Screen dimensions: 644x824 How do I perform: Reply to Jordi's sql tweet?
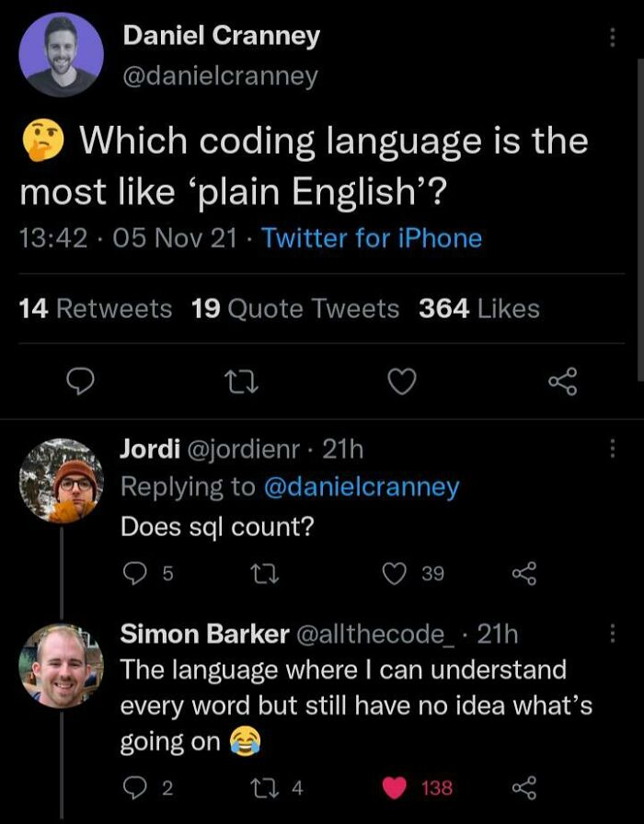pos(134,573)
